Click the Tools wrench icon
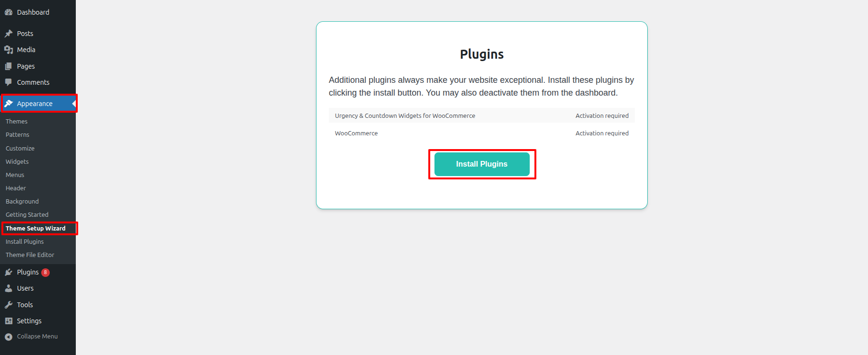 [x=9, y=305]
